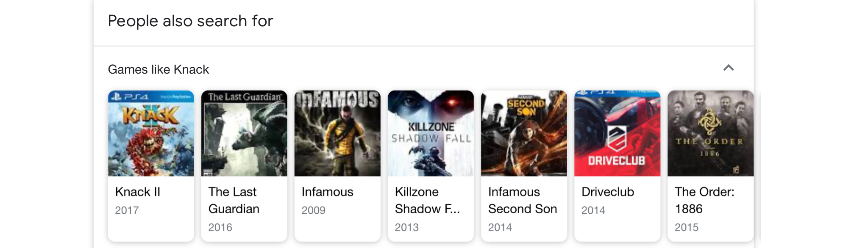The width and height of the screenshot is (868, 248).
Task: Open The Order: 1886 cover image
Action: 710,133
